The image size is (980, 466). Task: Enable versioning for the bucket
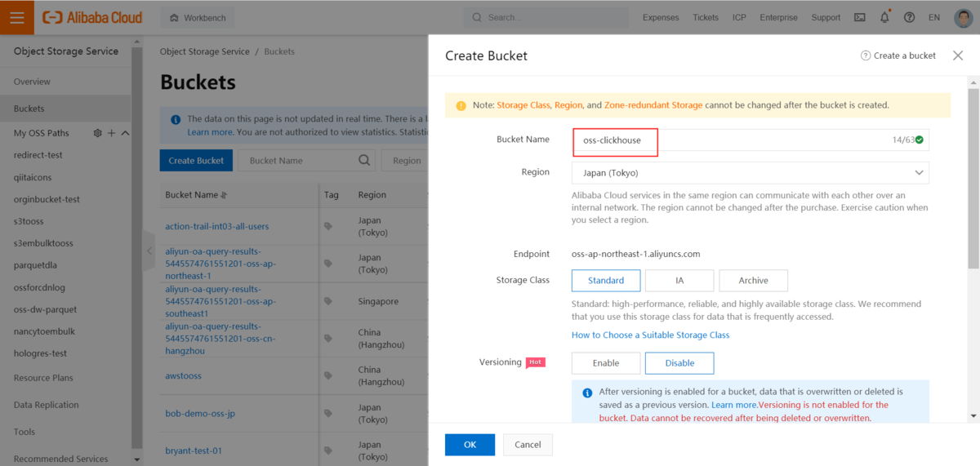pyautogui.click(x=606, y=363)
